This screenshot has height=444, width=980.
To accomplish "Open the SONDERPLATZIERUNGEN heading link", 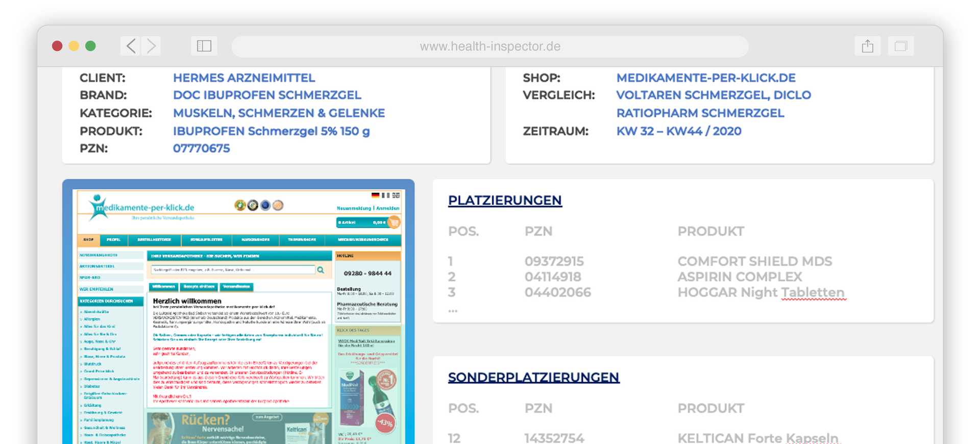I will (x=533, y=378).
